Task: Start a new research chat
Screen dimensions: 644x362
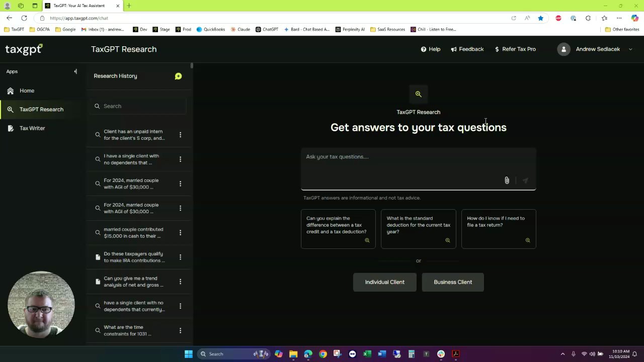Action: (178, 76)
